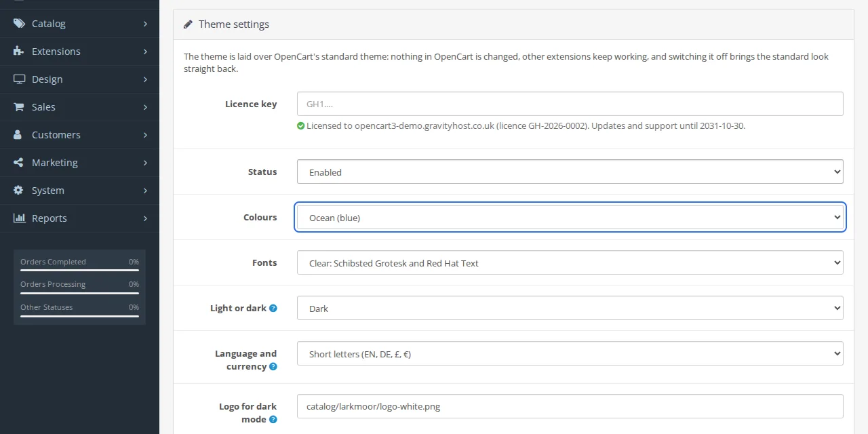This screenshot has width=868, height=434.
Task: Click the Customers person icon
Action: [18, 135]
